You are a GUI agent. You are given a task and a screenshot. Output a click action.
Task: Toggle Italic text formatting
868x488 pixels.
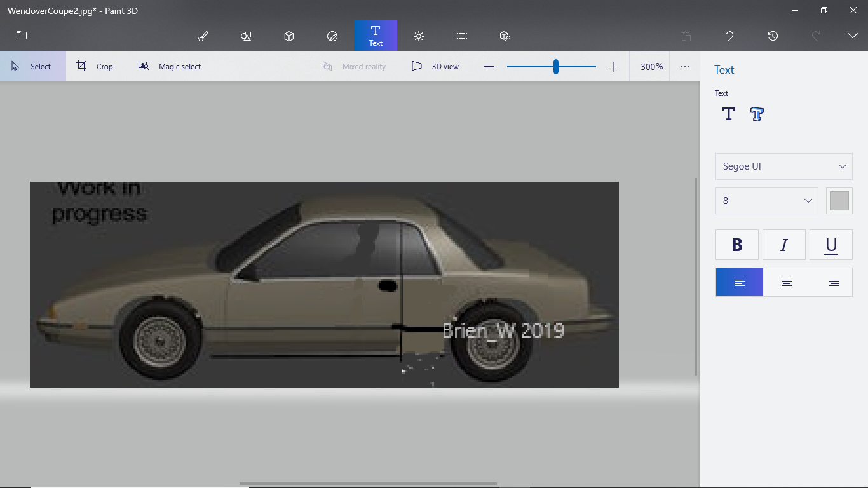pos(784,245)
